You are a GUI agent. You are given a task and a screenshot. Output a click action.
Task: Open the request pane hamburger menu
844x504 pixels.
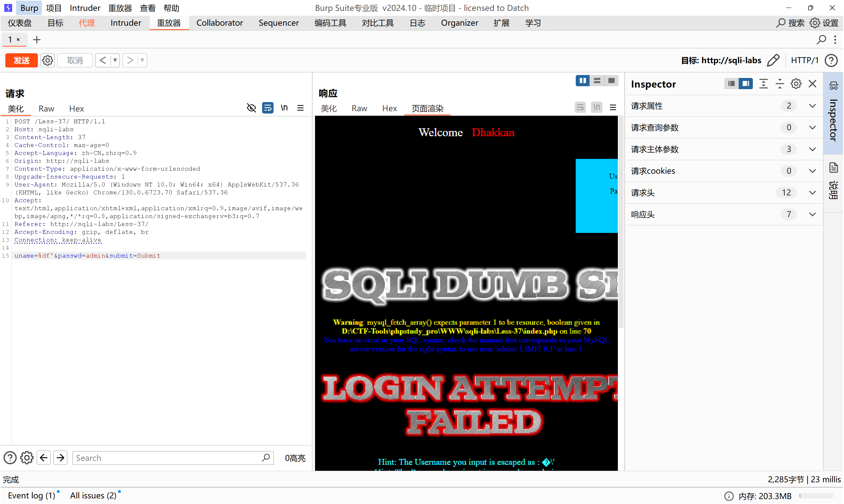(x=300, y=108)
